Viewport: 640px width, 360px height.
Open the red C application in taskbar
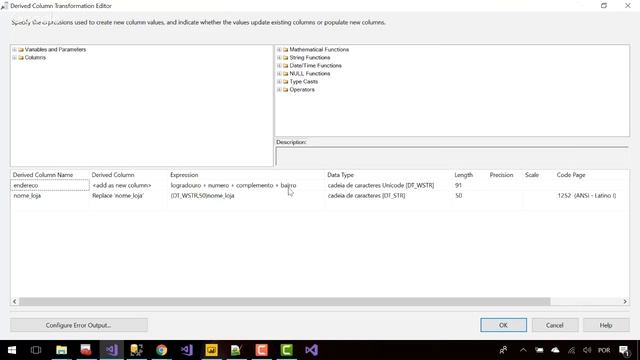262,350
